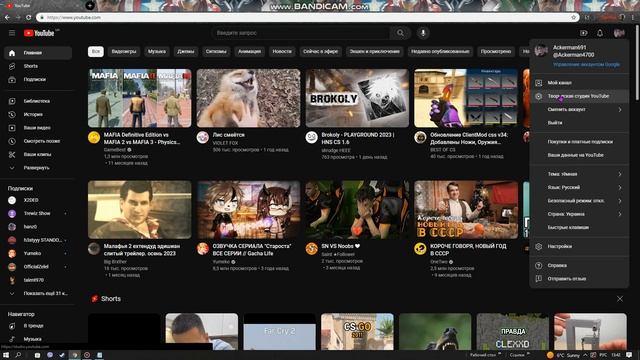Open Ваши видео in sidebar
This screenshot has width=640, height=360.
[x=38, y=128]
